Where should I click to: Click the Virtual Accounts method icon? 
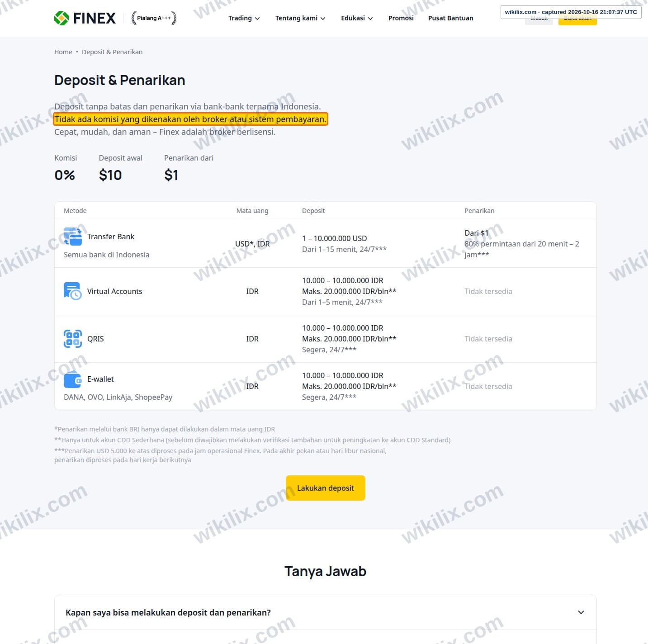(73, 291)
